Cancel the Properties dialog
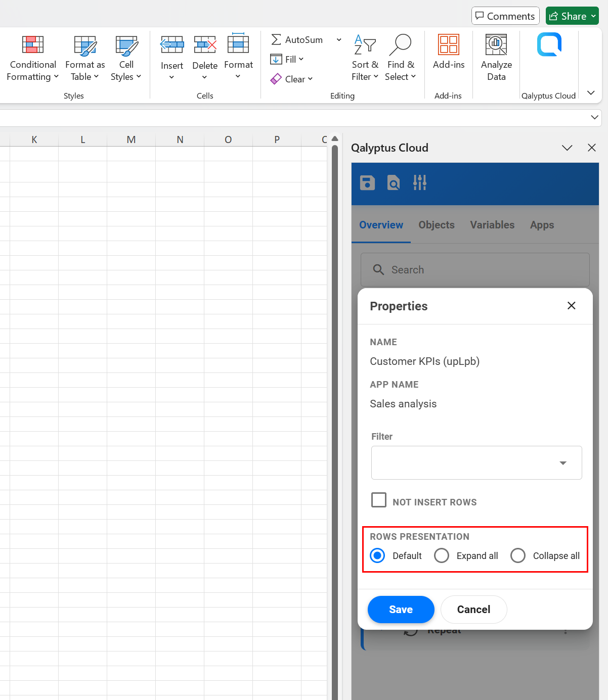This screenshot has height=700, width=608. pos(473,610)
